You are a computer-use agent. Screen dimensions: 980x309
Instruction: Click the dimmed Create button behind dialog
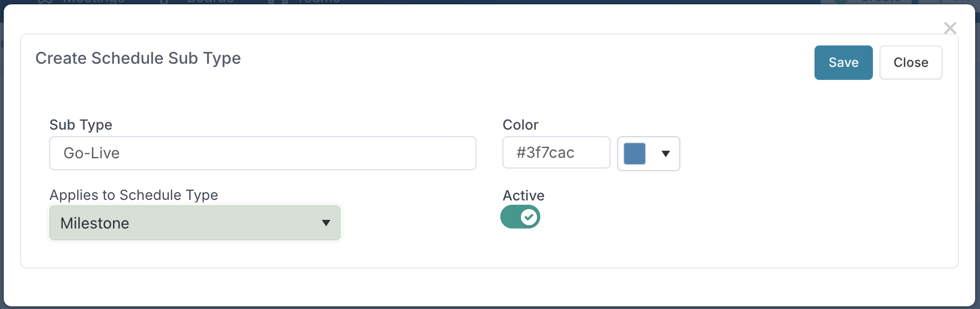point(876,2)
